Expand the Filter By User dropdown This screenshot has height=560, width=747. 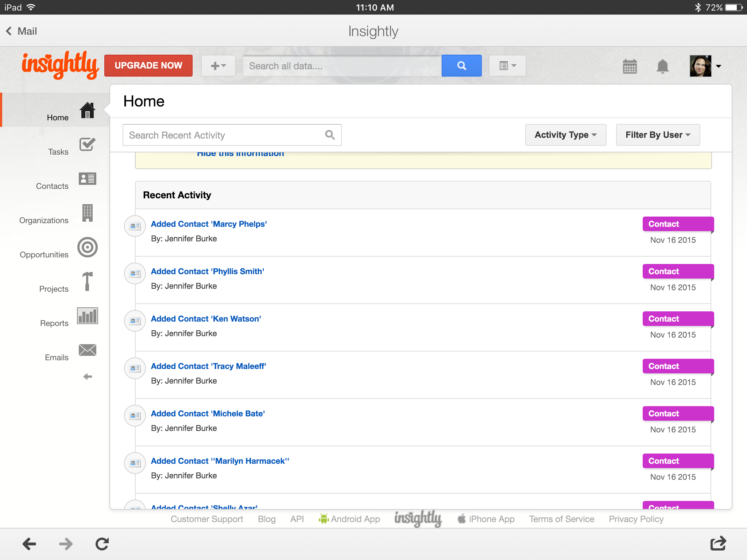coord(658,135)
